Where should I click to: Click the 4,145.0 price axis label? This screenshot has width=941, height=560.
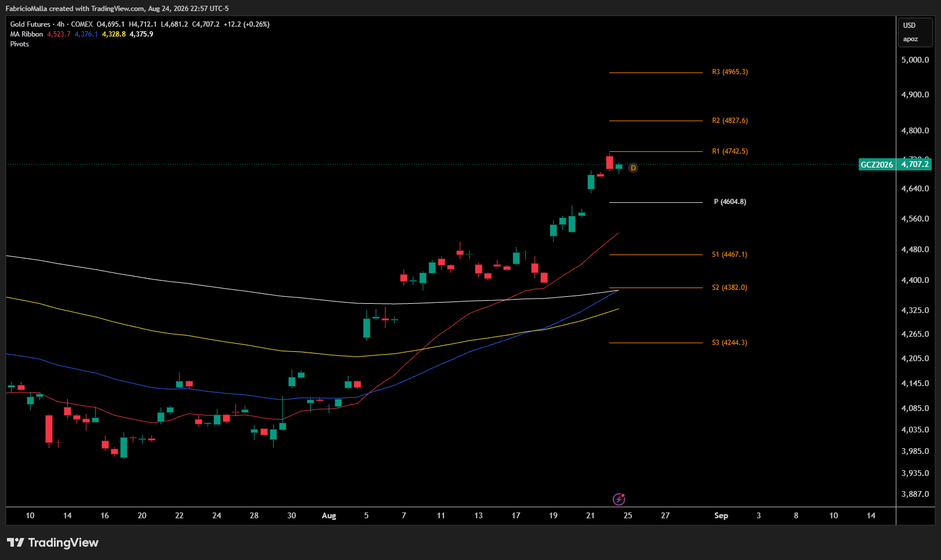pos(915,383)
